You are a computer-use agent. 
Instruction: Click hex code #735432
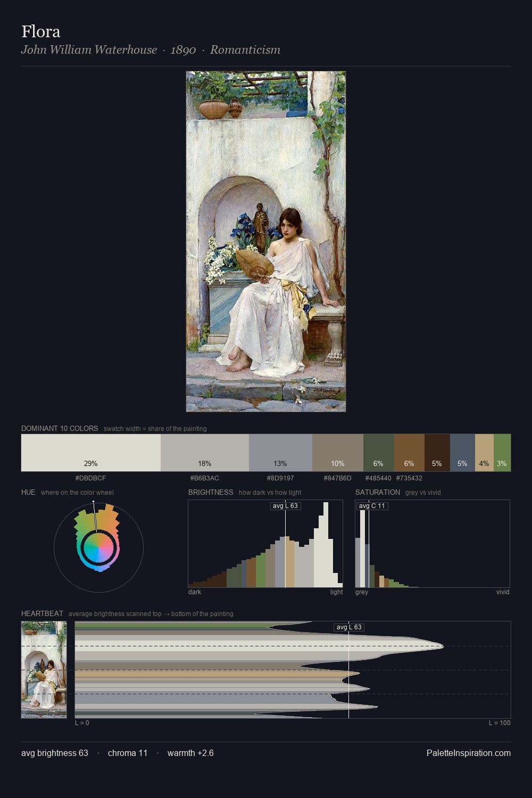409,478
